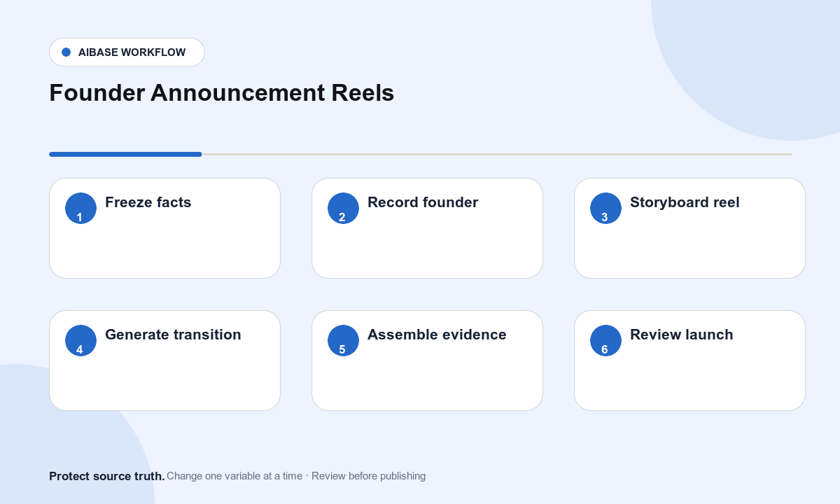Screen dimensions: 840x504
Task: Open the Storyboard reel heading
Action: coord(685,202)
